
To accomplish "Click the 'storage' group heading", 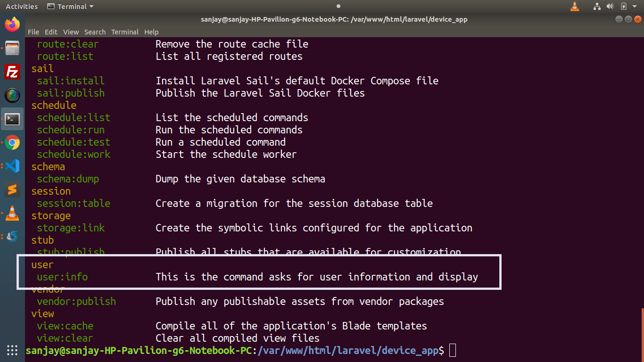I will pyautogui.click(x=51, y=216).
